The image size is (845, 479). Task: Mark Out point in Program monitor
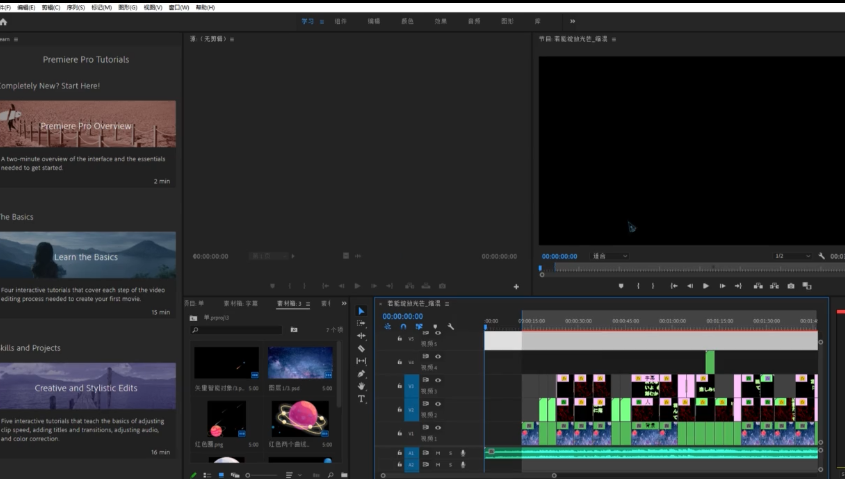[653, 286]
